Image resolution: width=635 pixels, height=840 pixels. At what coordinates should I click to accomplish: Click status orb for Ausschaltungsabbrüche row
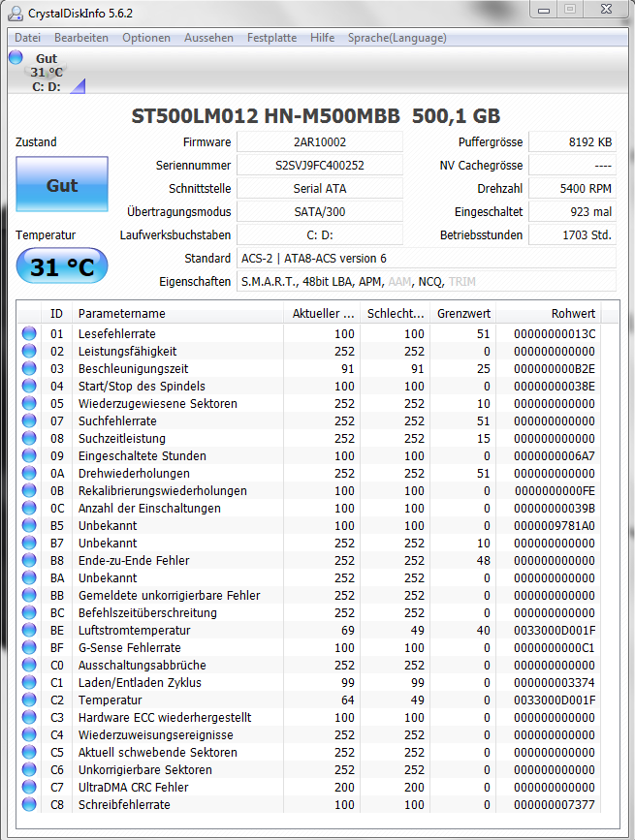[29, 665]
